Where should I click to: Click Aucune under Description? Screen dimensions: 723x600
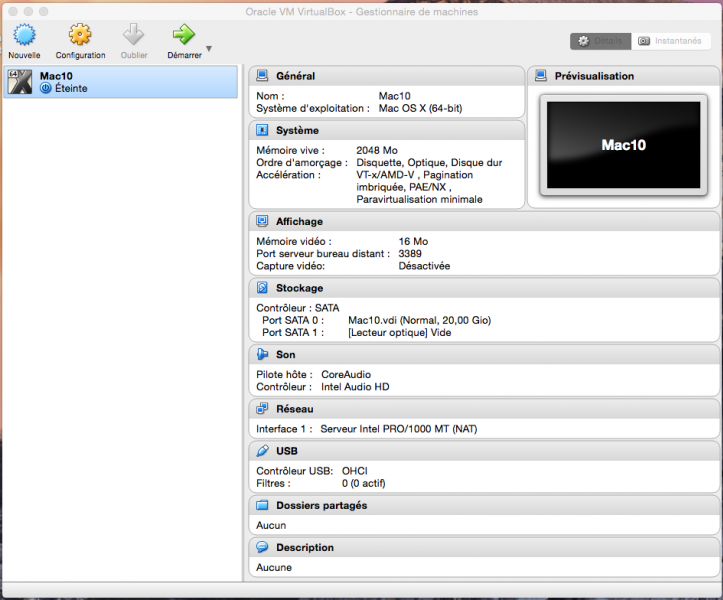(274, 567)
